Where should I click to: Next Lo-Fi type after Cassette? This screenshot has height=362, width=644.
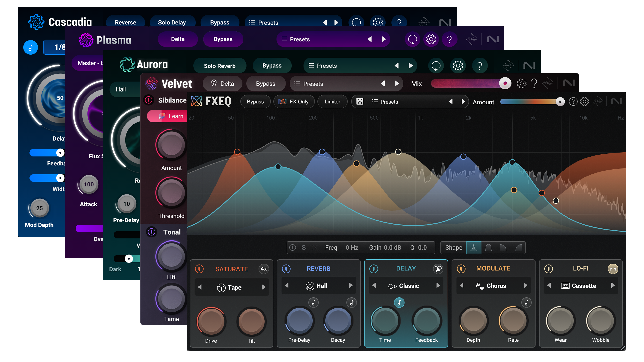[x=613, y=285]
